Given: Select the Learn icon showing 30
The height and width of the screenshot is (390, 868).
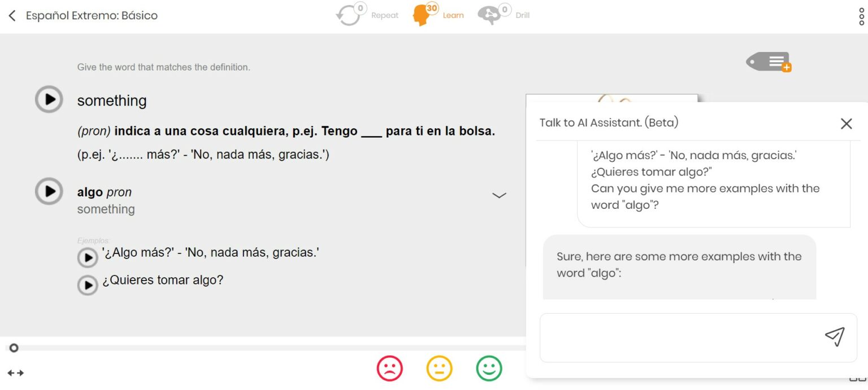Looking at the screenshot, I should coord(423,14).
